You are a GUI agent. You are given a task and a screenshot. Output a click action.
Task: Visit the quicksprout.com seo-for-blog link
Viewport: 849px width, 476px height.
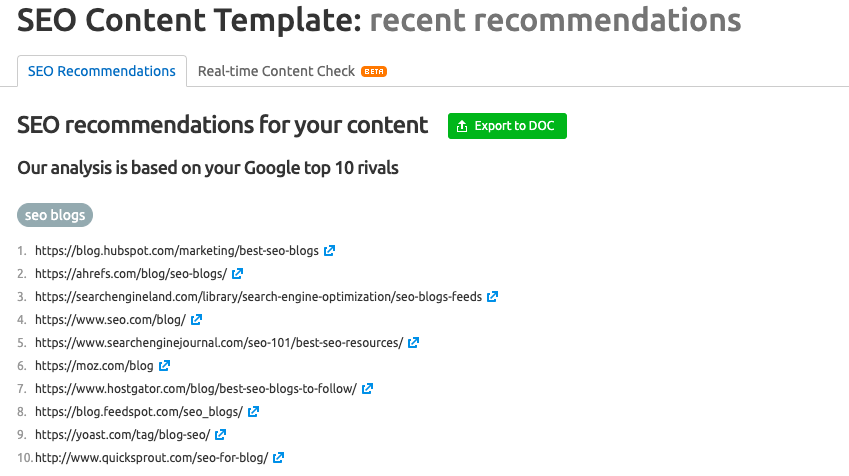[151, 458]
